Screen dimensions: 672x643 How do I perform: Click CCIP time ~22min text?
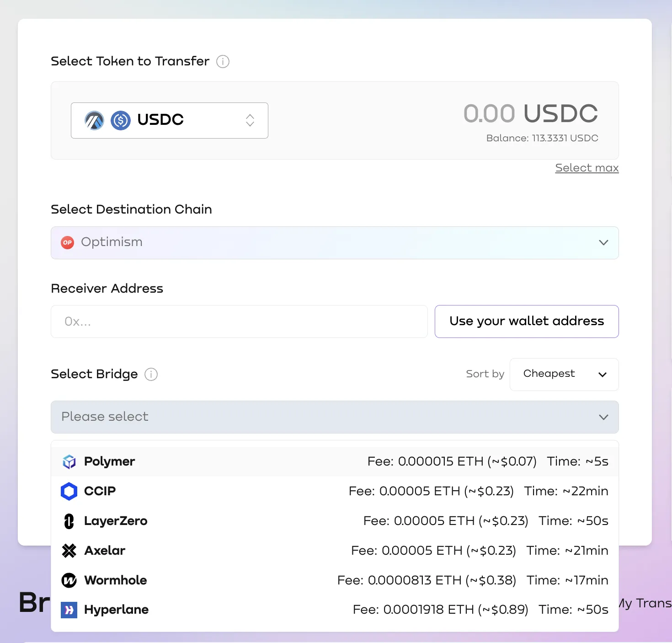point(566,491)
